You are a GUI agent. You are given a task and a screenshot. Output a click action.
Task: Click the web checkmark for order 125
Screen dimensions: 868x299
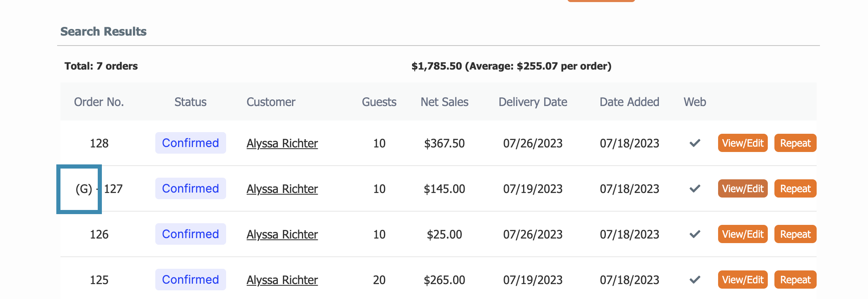[695, 280]
